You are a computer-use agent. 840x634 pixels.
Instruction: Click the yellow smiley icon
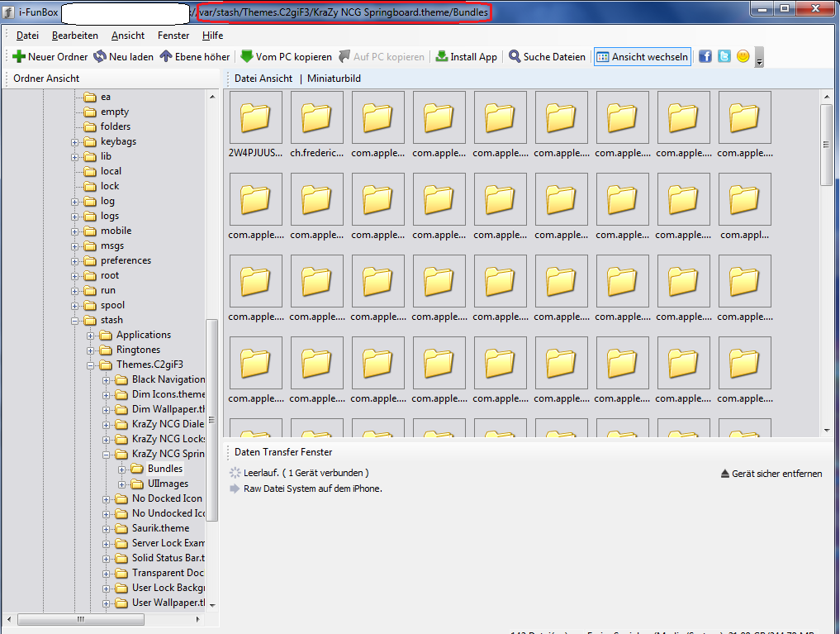coord(743,56)
